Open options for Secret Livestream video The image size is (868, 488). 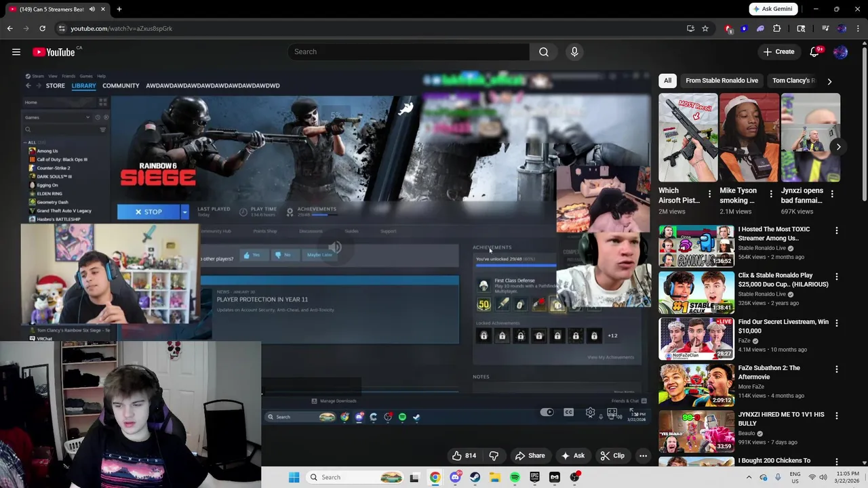(837, 323)
